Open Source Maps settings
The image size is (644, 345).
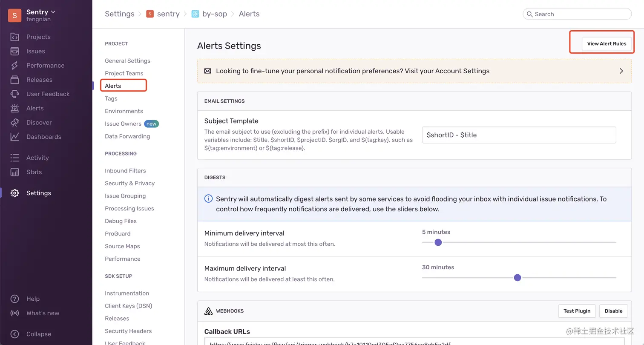click(122, 246)
